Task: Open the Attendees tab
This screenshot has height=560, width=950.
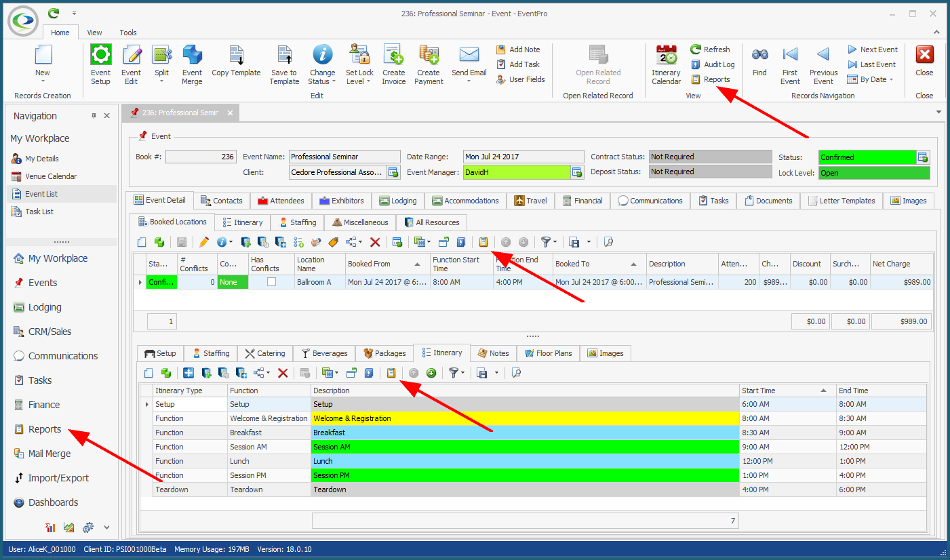Action: click(281, 201)
